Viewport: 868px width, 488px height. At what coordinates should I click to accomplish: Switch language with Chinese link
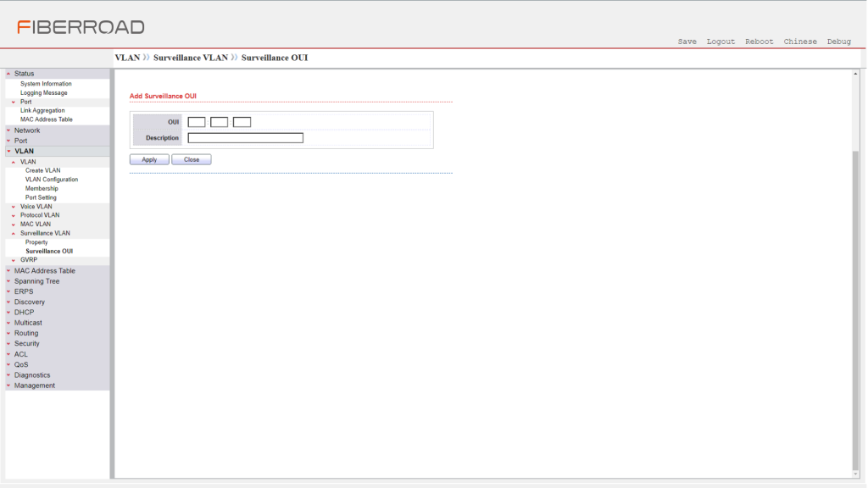pos(800,42)
